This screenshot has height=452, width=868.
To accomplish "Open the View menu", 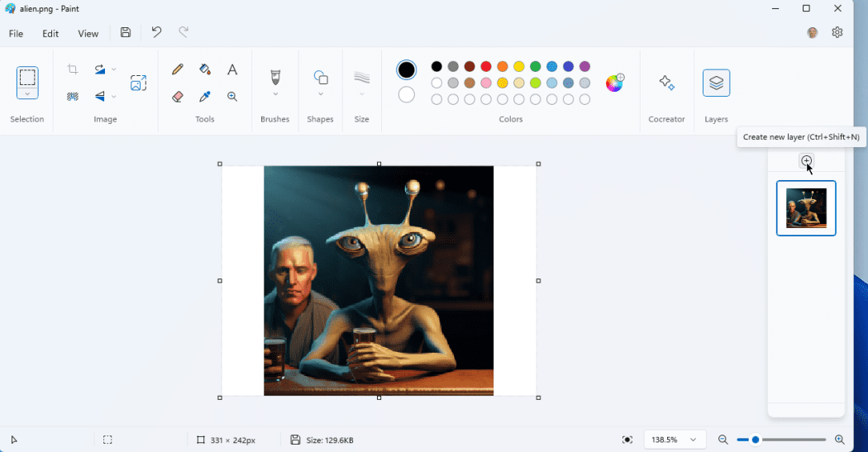I will coord(88,34).
